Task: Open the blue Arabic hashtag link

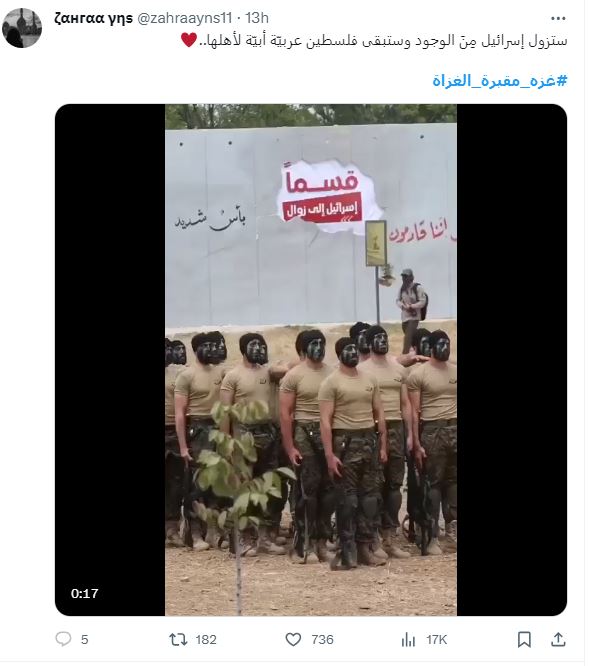Action: pos(500,80)
